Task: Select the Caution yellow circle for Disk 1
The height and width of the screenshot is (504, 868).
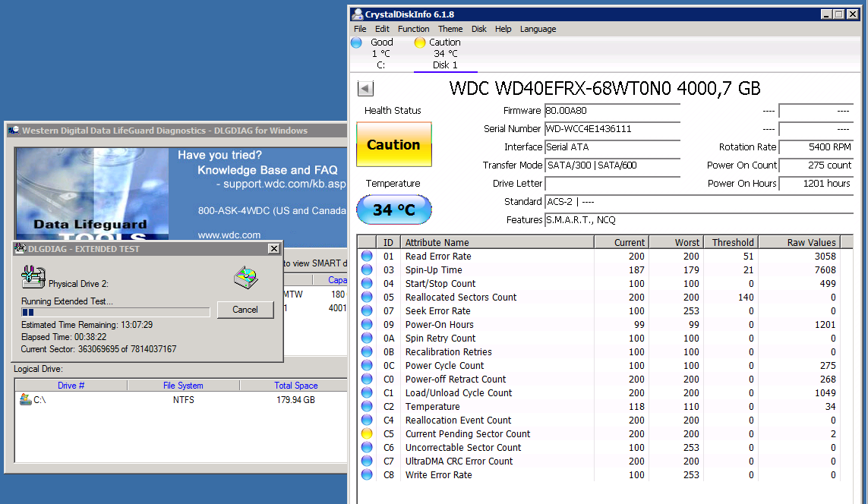Action: pos(420,43)
